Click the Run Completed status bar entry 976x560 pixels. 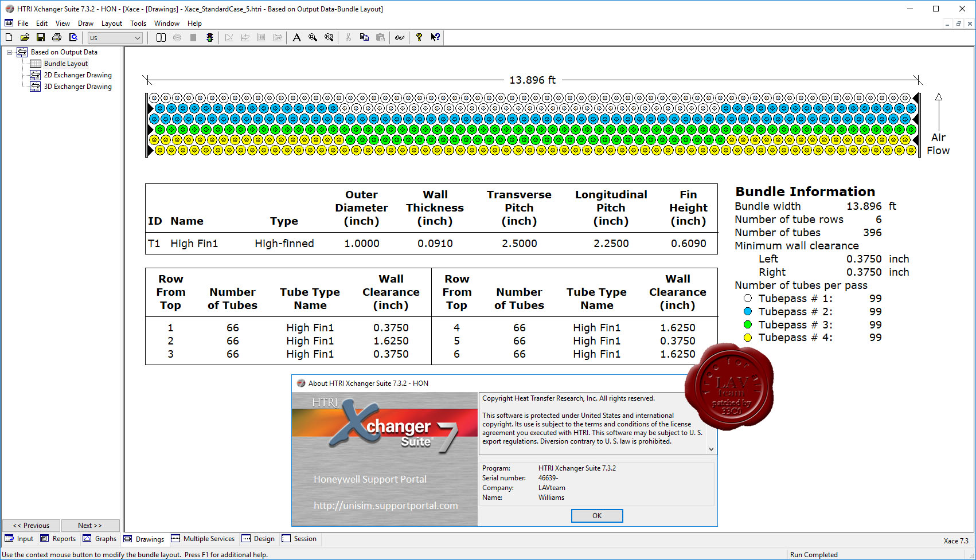click(x=814, y=555)
